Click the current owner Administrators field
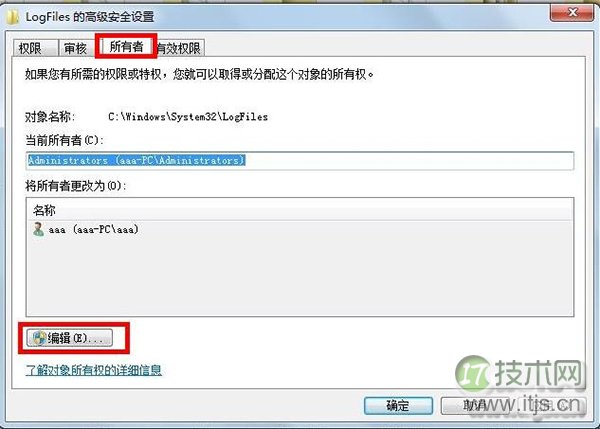This screenshot has width=600, height=429. click(300, 160)
